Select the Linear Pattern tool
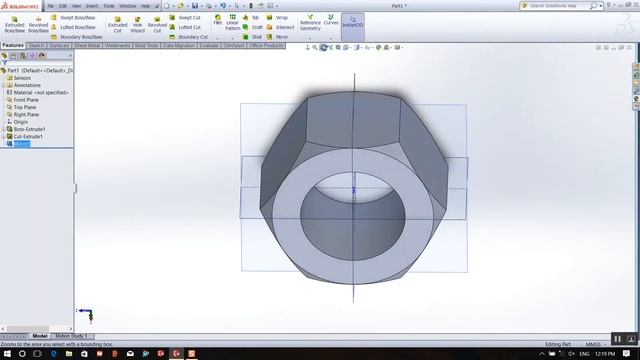Screen dimensions: 640x360 click(x=232, y=22)
